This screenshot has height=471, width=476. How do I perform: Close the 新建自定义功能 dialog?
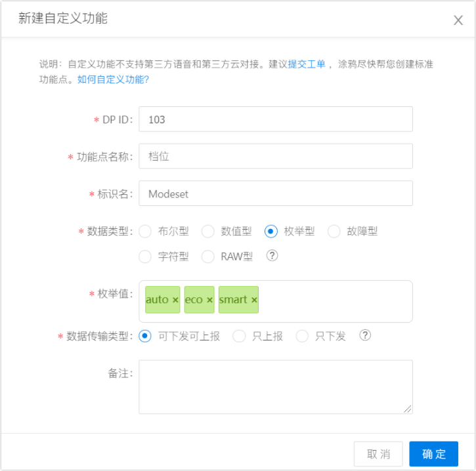coord(458,20)
